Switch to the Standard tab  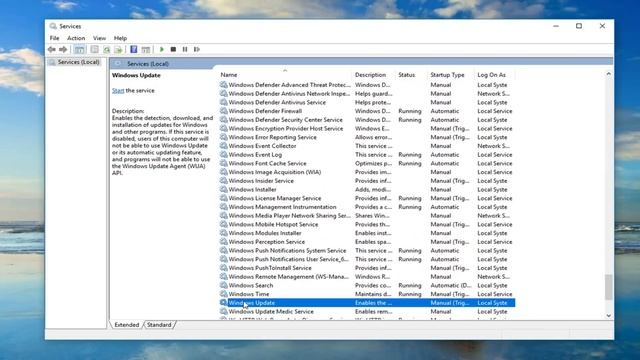[x=159, y=325]
